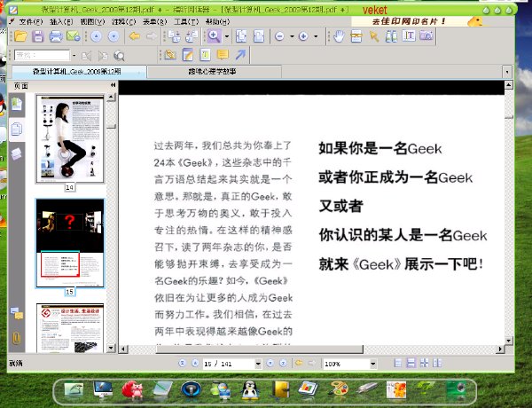
Task: Open the 100% zoom level dropdown
Action: [373, 364]
